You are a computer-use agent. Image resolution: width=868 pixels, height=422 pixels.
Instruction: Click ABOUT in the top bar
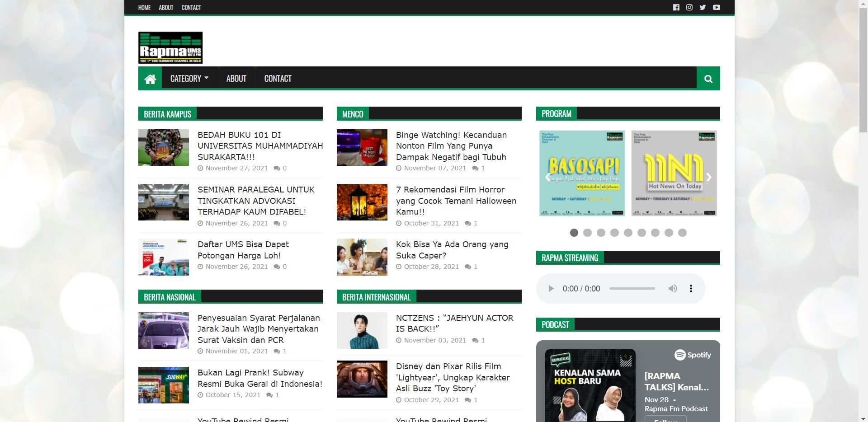pos(166,7)
